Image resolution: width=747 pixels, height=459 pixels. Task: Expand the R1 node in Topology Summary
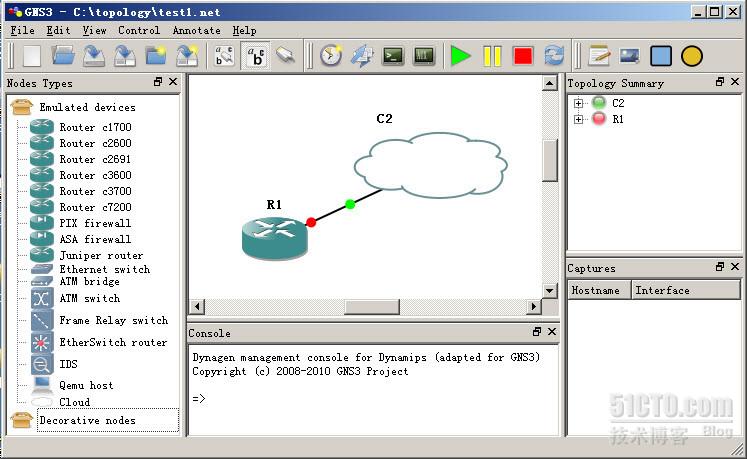click(x=578, y=119)
